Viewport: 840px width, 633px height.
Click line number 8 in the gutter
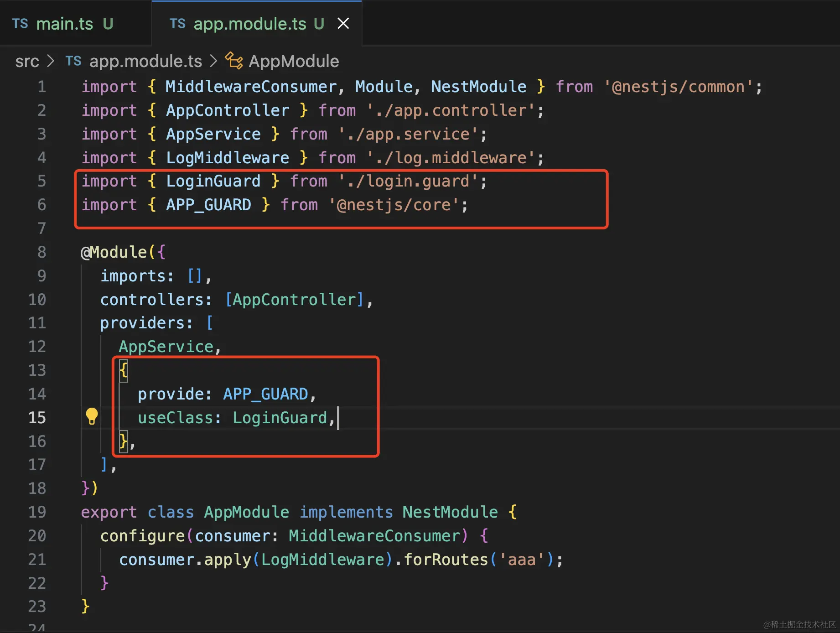tap(41, 252)
